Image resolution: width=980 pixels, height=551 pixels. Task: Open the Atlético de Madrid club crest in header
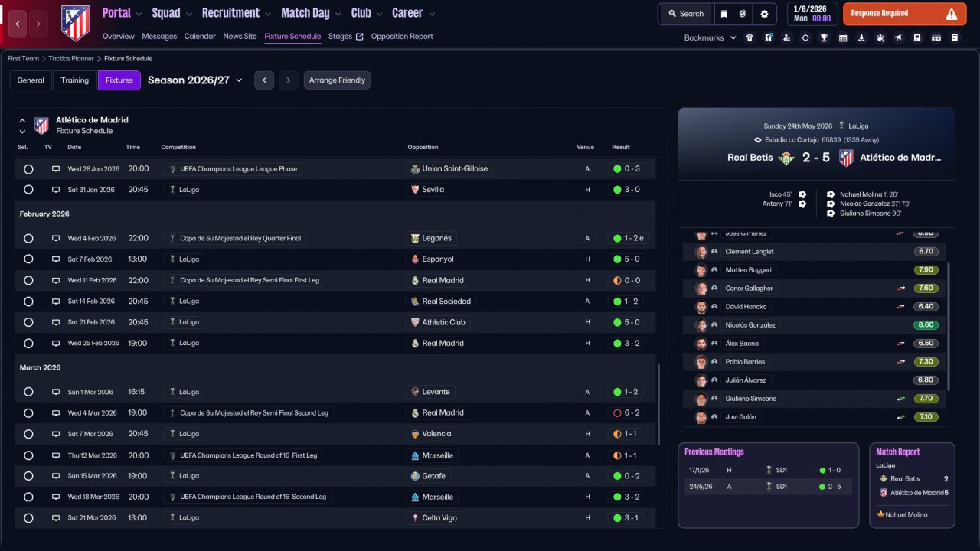[x=75, y=23]
